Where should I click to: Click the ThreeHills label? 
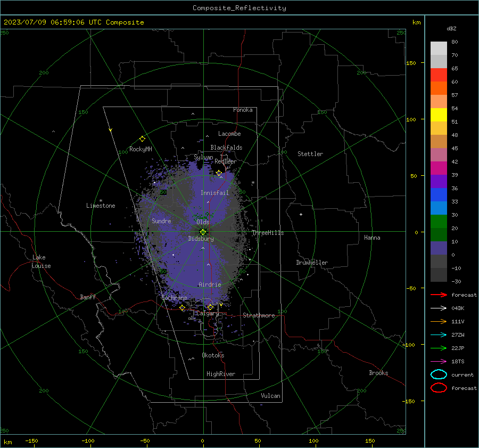tap(268, 233)
